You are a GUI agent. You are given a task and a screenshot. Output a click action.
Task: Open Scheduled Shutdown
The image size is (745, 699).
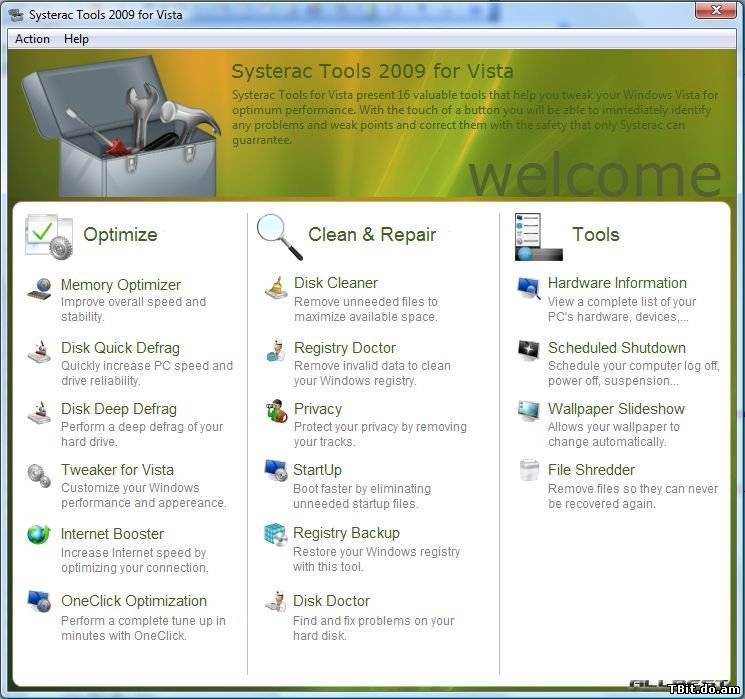click(x=617, y=348)
